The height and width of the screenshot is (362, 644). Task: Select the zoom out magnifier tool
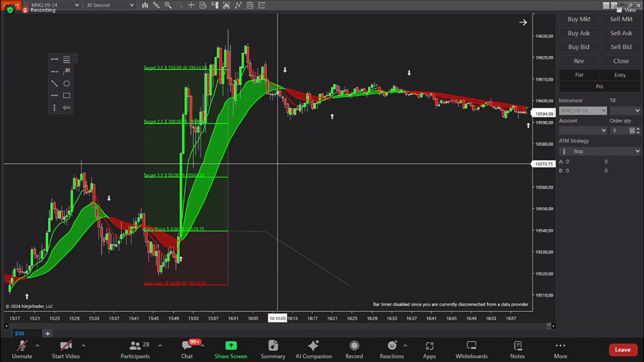point(180,5)
